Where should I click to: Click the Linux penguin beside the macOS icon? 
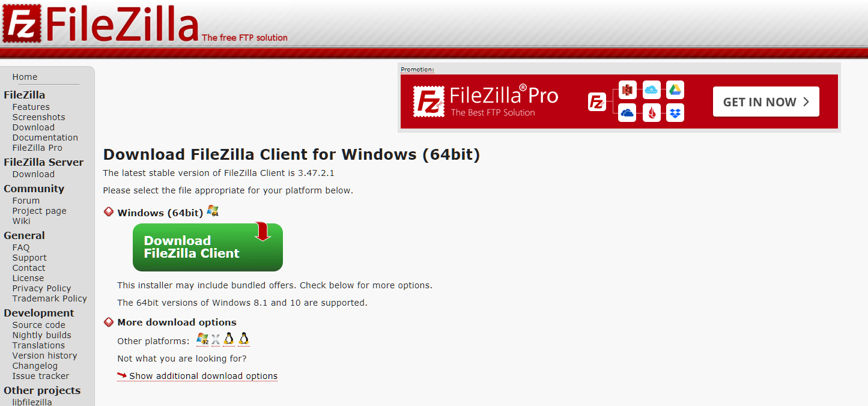229,339
